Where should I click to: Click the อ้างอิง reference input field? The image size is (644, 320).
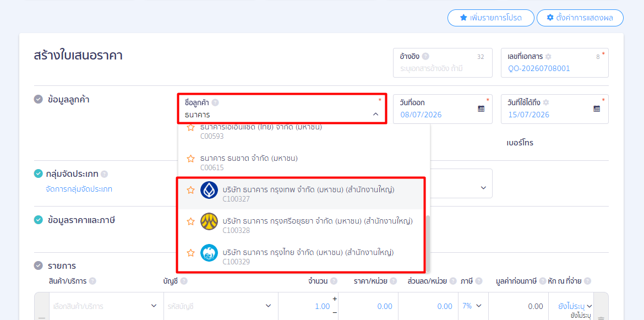click(443, 63)
